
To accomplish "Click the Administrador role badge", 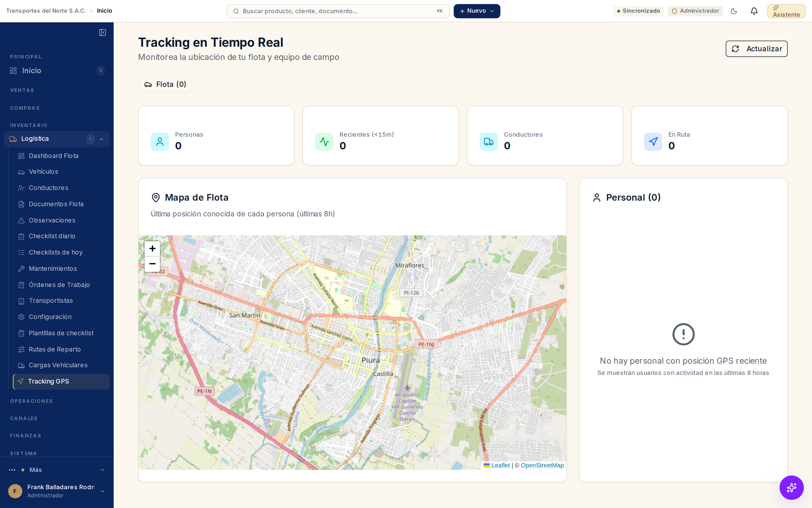I will (695, 11).
